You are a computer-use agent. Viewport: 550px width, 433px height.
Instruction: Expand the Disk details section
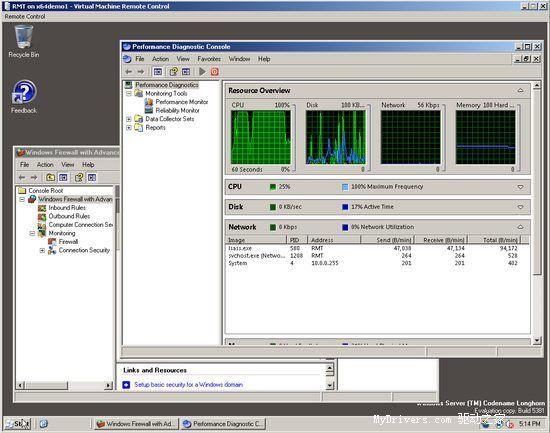coord(521,207)
